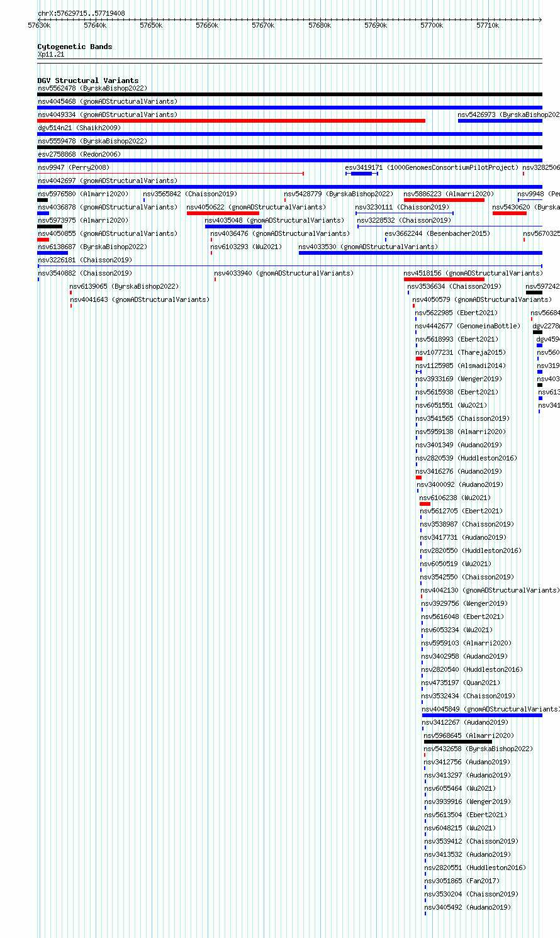Click the red bar of nsv4050622

(x=223, y=213)
